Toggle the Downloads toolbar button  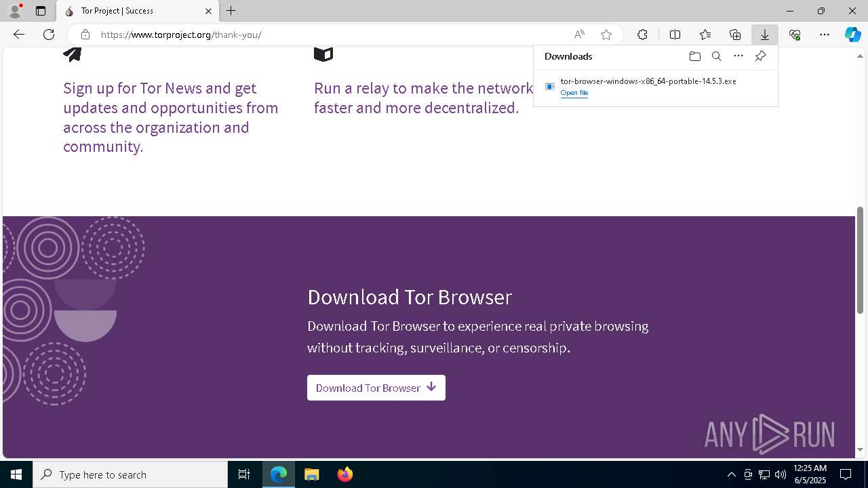pyautogui.click(x=764, y=35)
